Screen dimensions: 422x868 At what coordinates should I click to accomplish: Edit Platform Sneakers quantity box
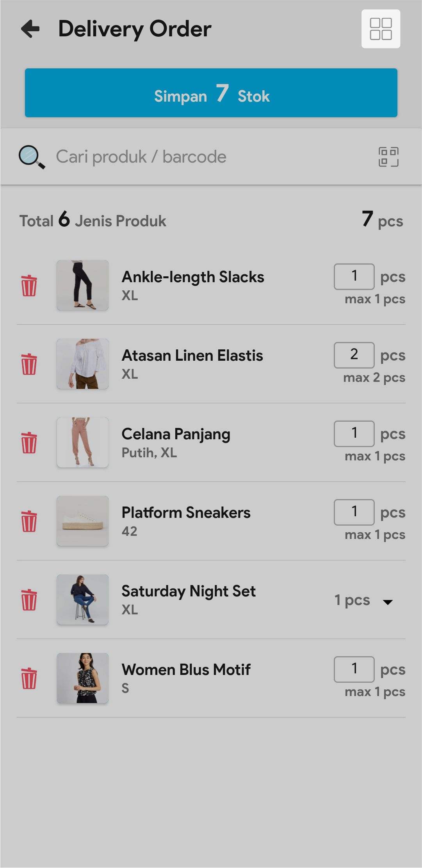(354, 512)
